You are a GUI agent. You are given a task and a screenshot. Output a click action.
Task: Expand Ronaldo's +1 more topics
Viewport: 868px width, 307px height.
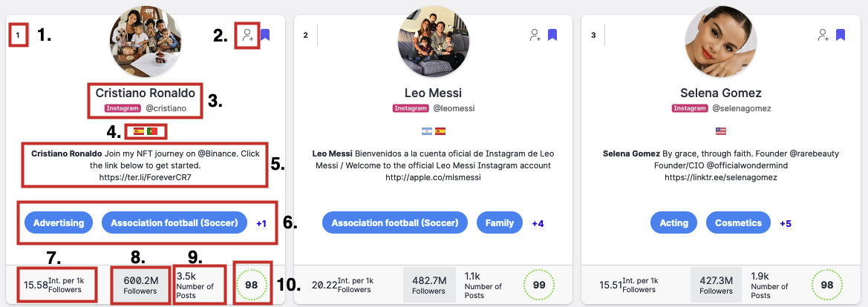point(261,222)
